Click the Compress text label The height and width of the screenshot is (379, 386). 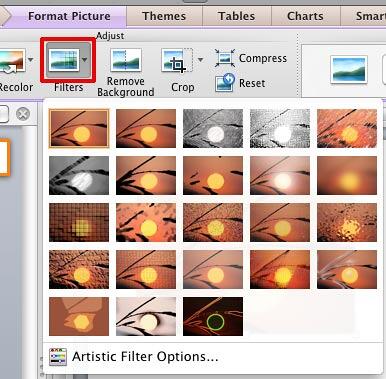coord(263,58)
